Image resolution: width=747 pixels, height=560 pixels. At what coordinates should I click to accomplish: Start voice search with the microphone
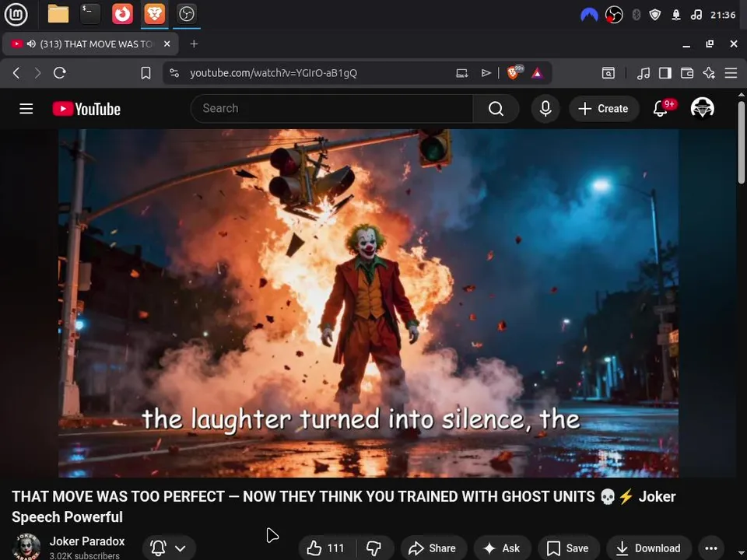point(545,109)
